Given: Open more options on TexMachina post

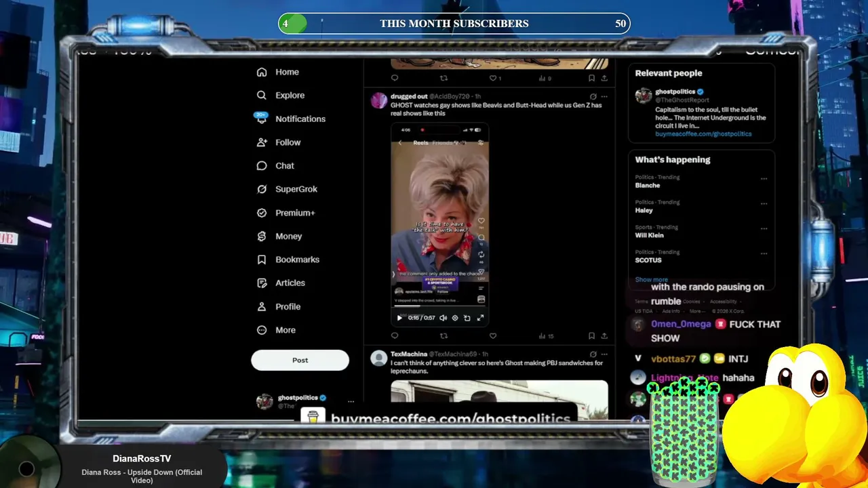Looking at the screenshot, I should [604, 354].
